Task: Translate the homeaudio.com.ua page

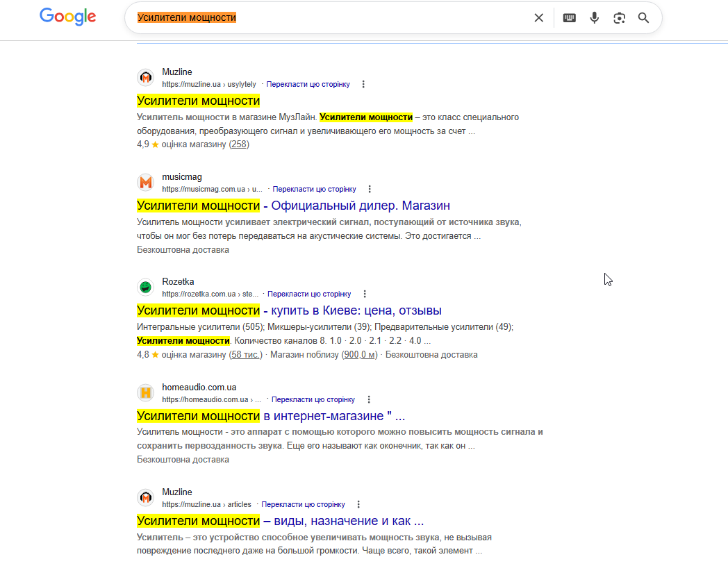Action: point(313,399)
